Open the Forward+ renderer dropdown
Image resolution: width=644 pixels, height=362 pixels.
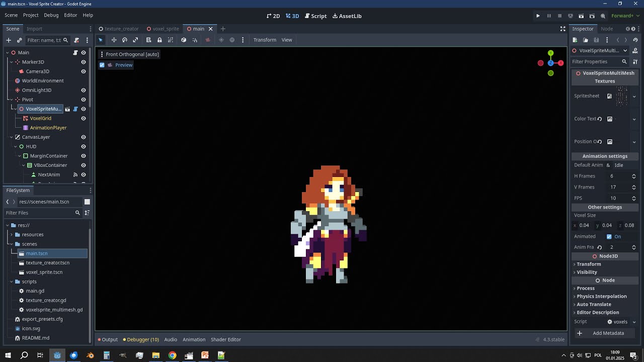[625, 16]
